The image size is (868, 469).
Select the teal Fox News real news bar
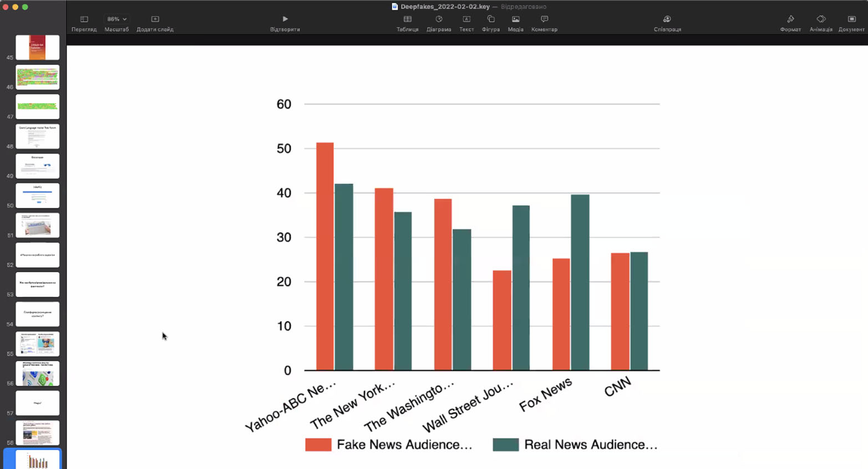coord(580,282)
